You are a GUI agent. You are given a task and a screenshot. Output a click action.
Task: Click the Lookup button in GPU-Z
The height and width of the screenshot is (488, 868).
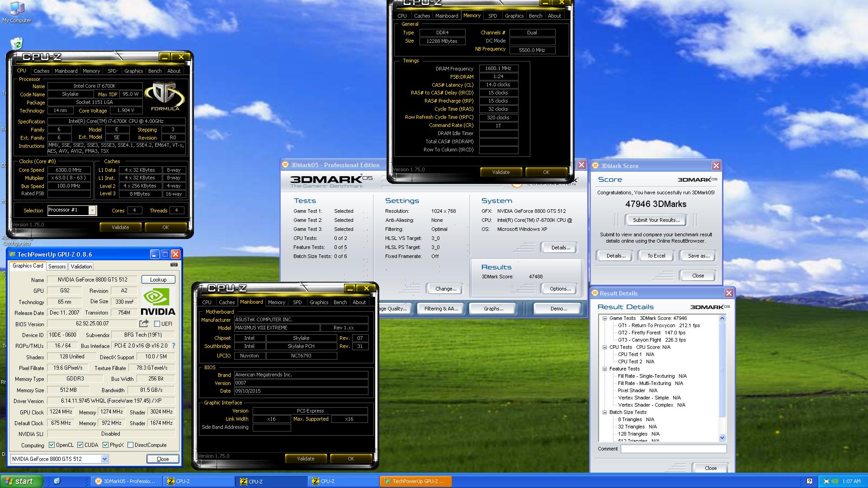tap(158, 280)
